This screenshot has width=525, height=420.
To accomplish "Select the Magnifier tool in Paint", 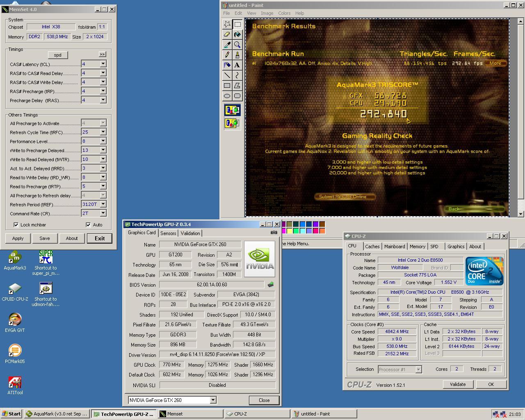I will pos(237,45).
